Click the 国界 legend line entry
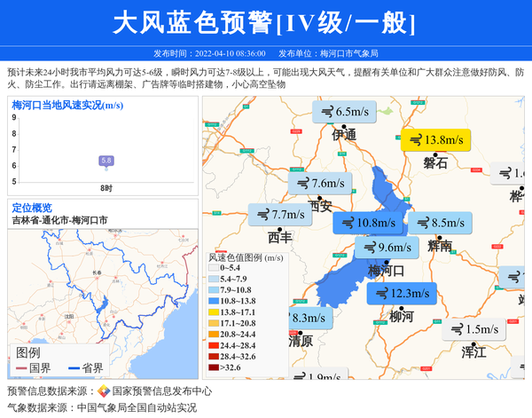This screenshot has width=532, height=418. [x=34, y=367]
